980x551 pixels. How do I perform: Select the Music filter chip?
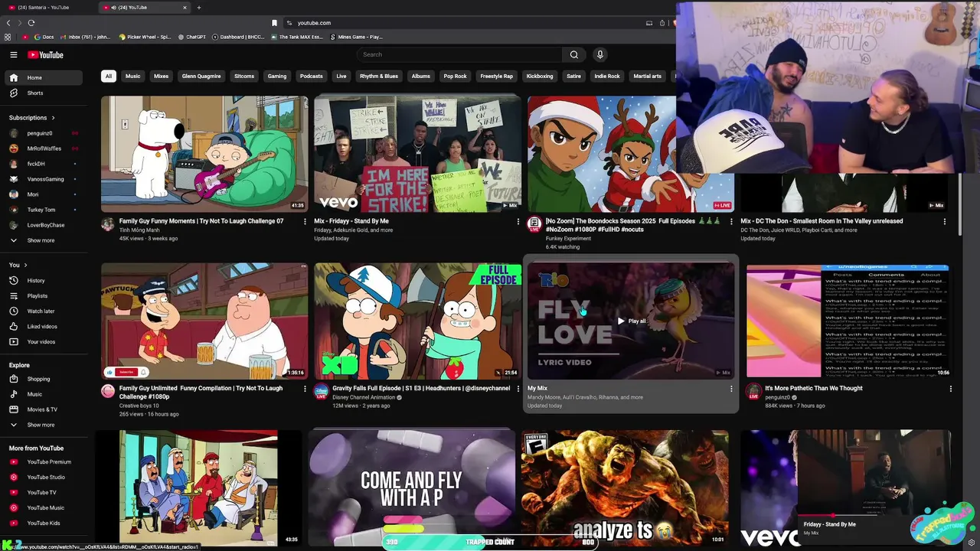[x=133, y=76]
